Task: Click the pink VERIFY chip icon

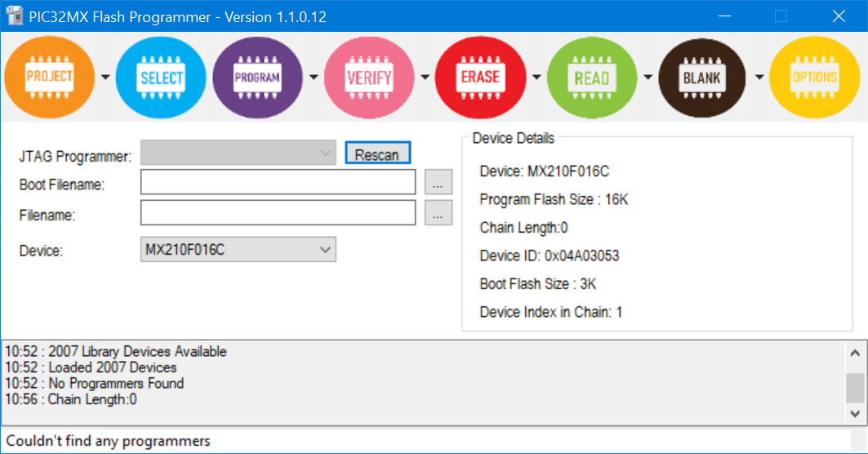Action: click(368, 78)
